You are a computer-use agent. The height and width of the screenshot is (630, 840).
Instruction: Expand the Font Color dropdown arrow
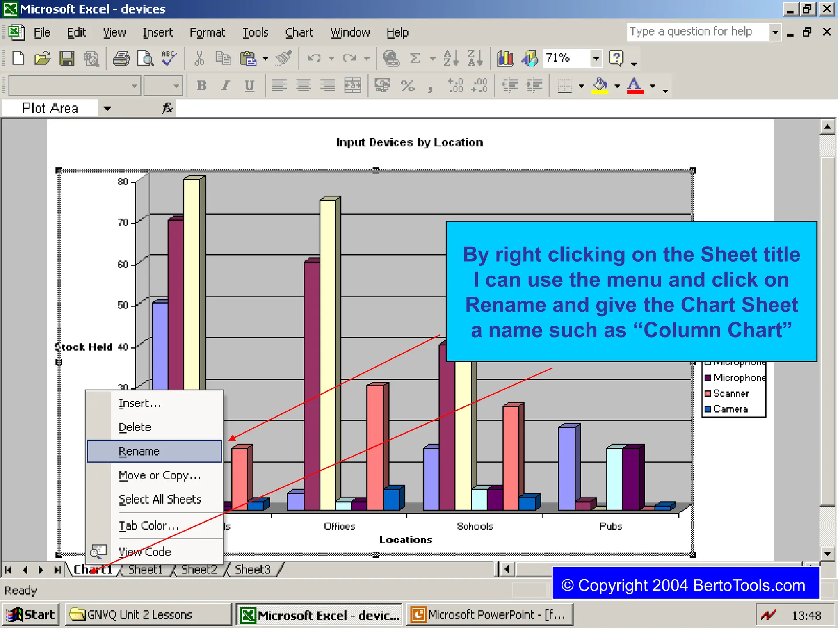click(x=653, y=86)
